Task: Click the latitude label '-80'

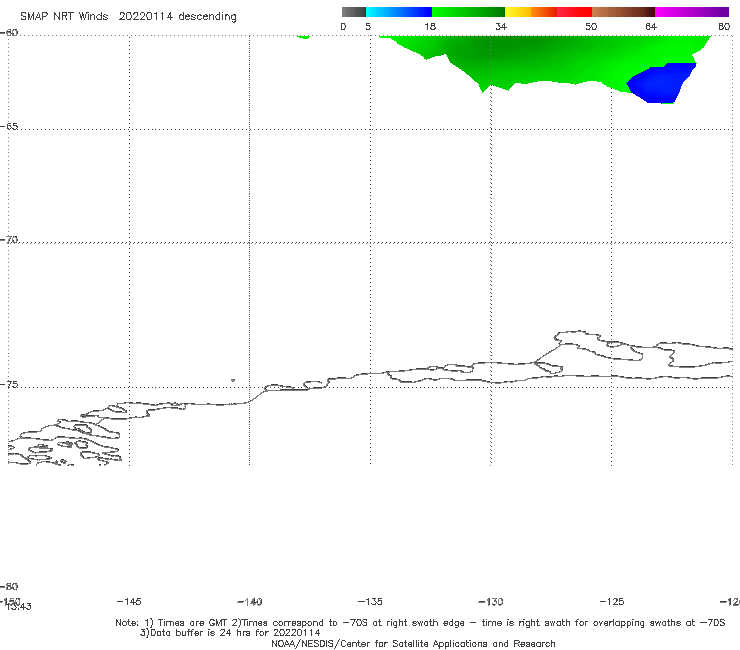Action: [9, 586]
